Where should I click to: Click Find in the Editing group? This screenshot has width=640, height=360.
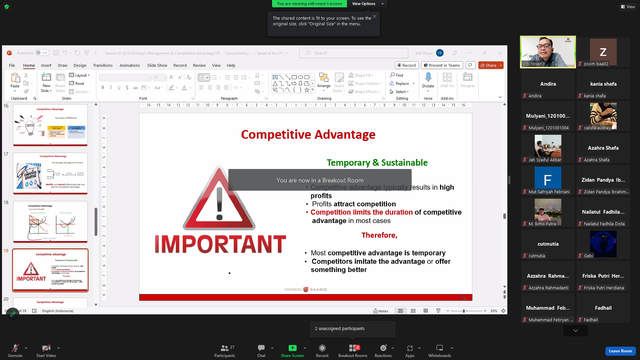pos(397,75)
